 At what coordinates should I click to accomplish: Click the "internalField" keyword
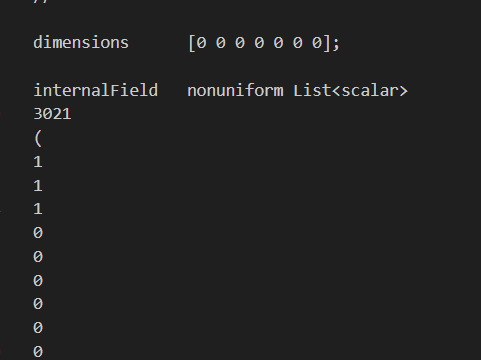tap(96, 91)
